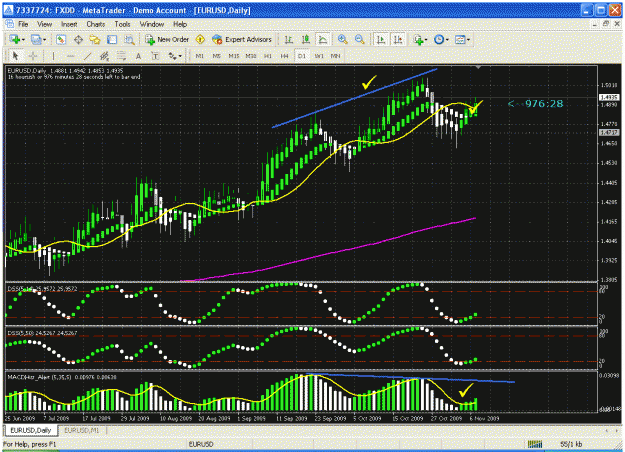Viewport: 625px width, 452px height.
Task: Select the Crosshair tool
Action: 33,56
